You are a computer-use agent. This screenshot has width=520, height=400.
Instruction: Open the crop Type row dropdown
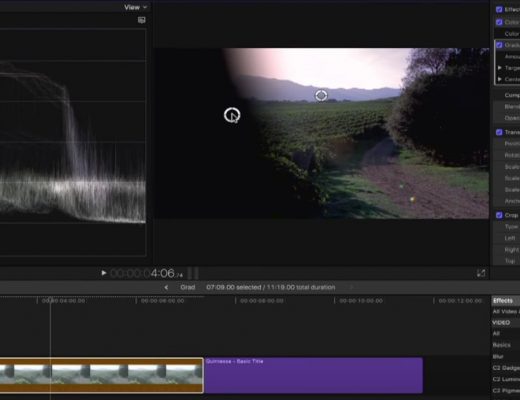coord(507,227)
